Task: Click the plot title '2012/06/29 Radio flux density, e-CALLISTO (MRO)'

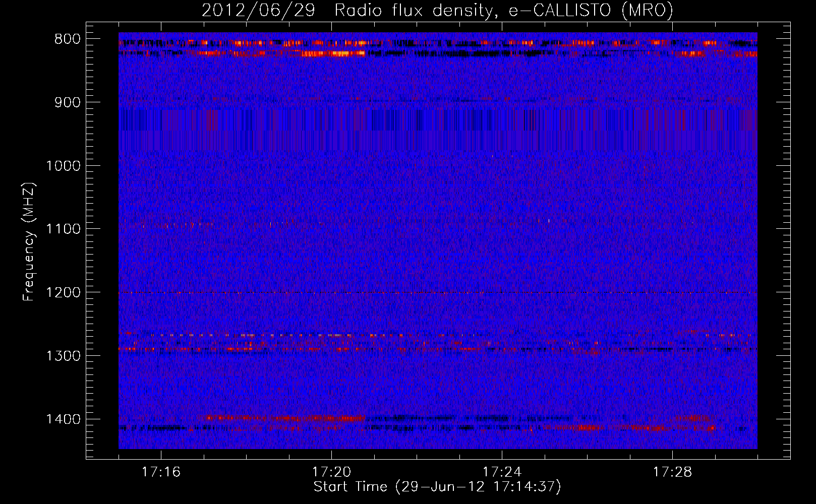Action: [437, 11]
